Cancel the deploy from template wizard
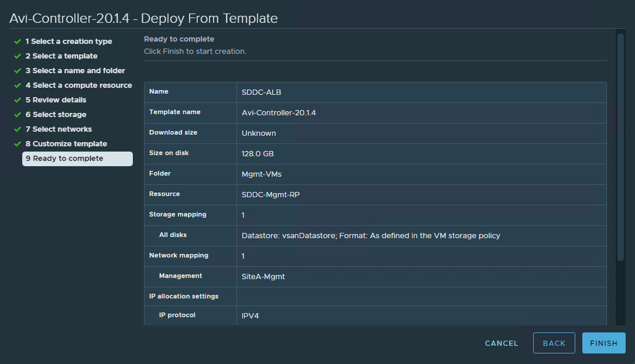This screenshot has width=635, height=364. (502, 344)
